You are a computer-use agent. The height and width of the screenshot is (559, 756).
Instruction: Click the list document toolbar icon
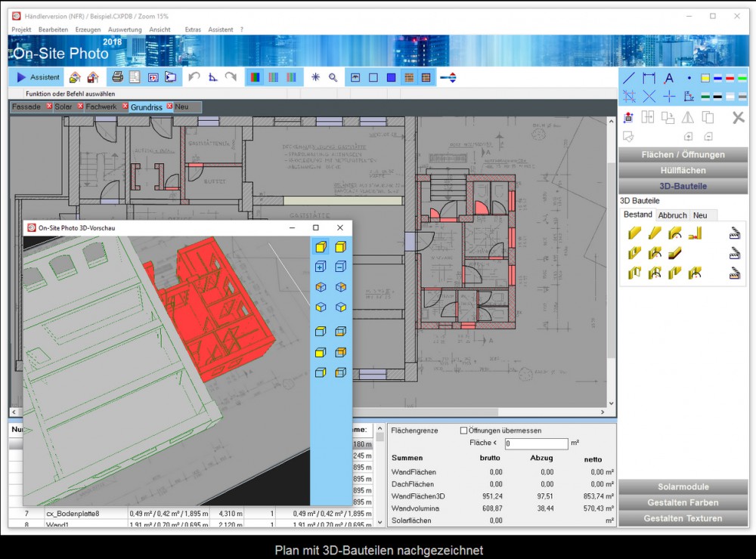click(x=135, y=77)
